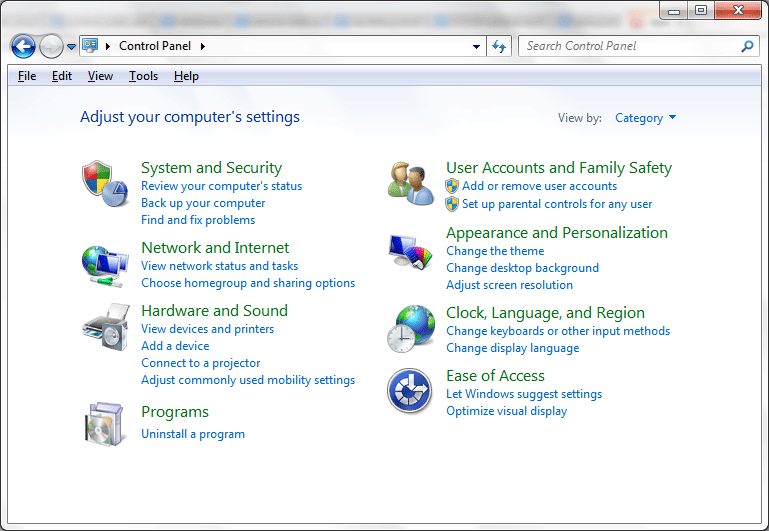Image resolution: width=769 pixels, height=531 pixels.
Task: Open Network and Internet category
Action: pos(215,248)
